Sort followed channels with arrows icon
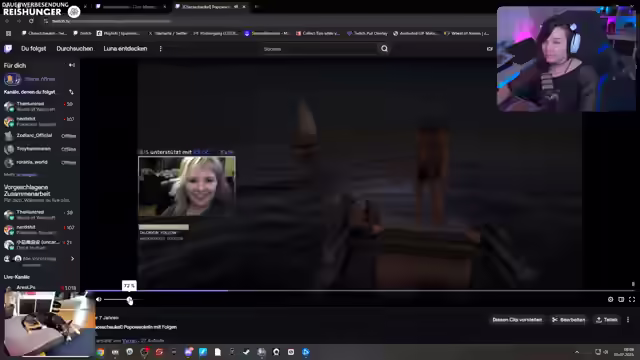The height and width of the screenshot is (360, 640). pos(71,92)
